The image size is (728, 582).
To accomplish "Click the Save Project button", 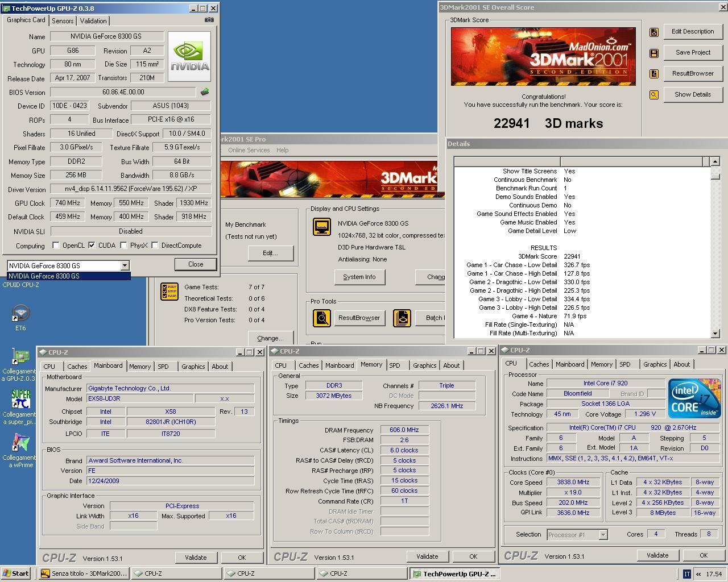I will pos(693,53).
